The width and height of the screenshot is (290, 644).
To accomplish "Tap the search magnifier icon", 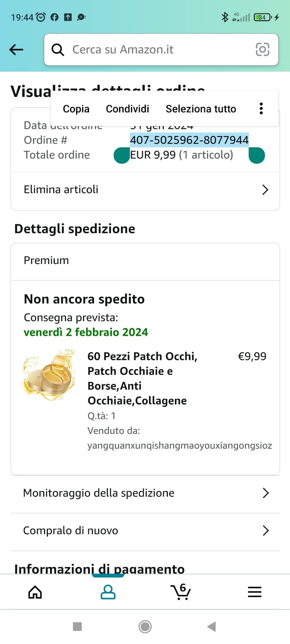I will click(58, 50).
